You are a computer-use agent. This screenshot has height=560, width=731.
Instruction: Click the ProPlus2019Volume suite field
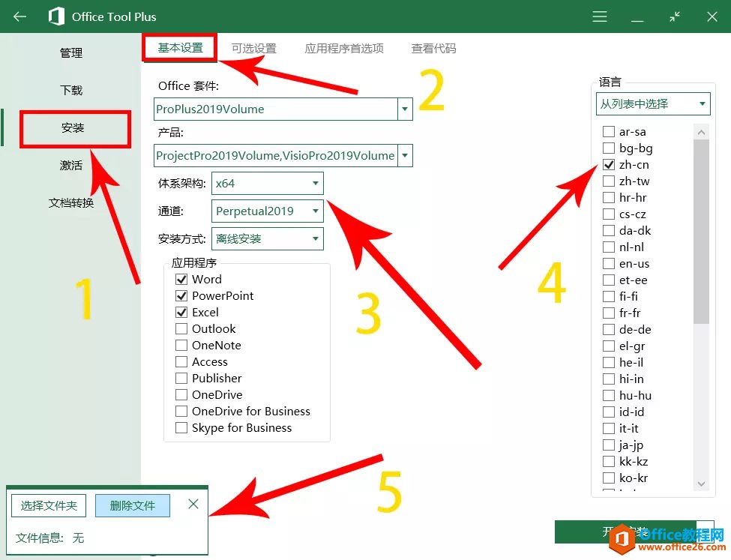pos(275,109)
